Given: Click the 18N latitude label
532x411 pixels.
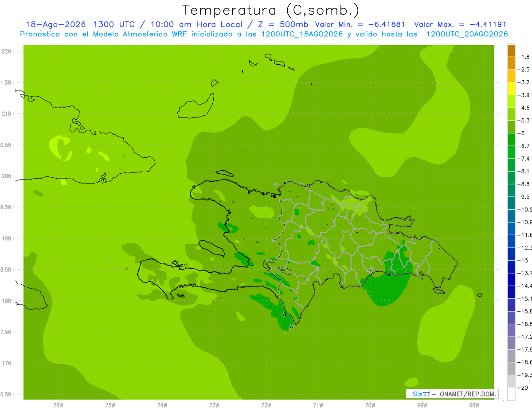Looking at the screenshot, I should coord(8,301).
